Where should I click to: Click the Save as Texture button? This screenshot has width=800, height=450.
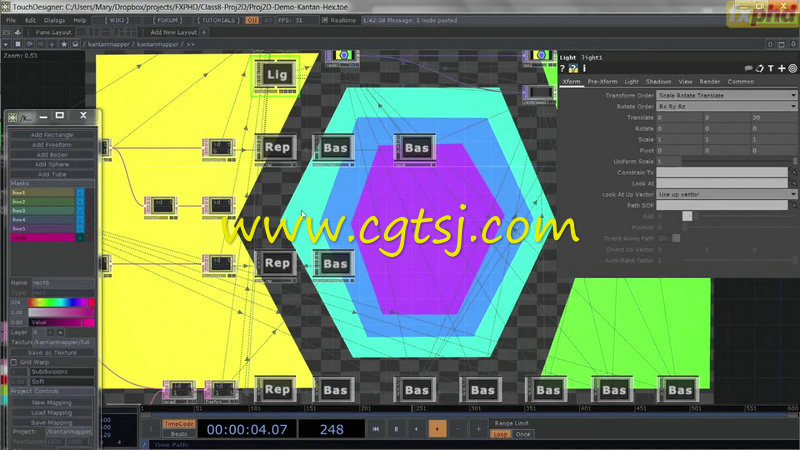(52, 353)
